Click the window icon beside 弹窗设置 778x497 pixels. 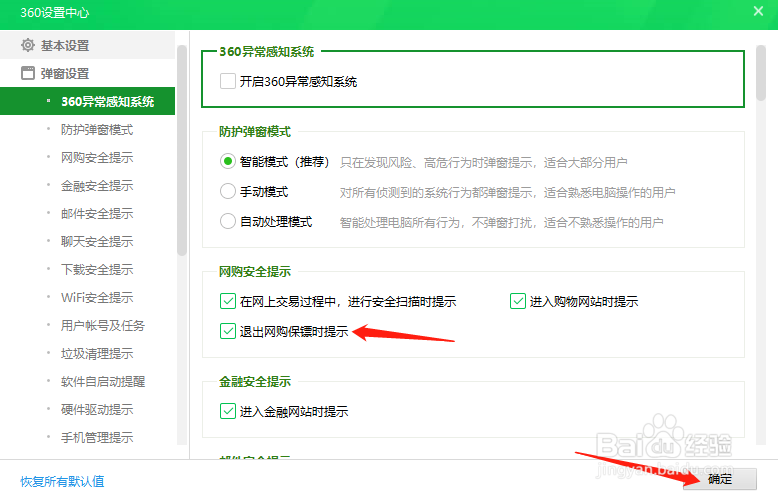click(28, 73)
